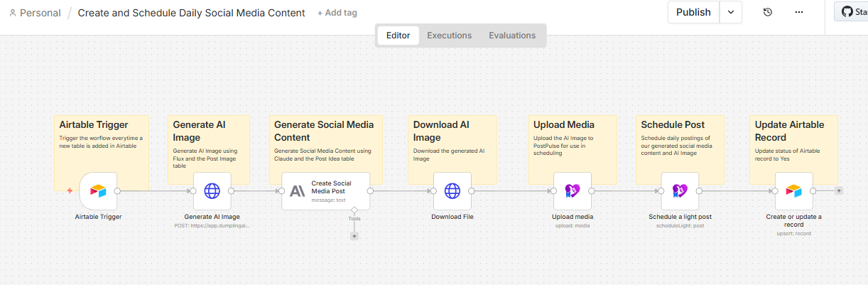Click the workflow title to rename it

[191, 13]
